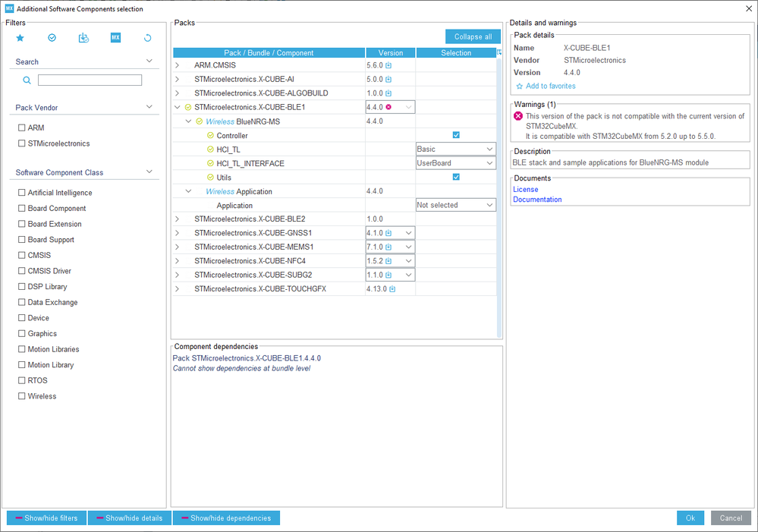
Task: Click the installed packs filter icon
Action: (83, 38)
